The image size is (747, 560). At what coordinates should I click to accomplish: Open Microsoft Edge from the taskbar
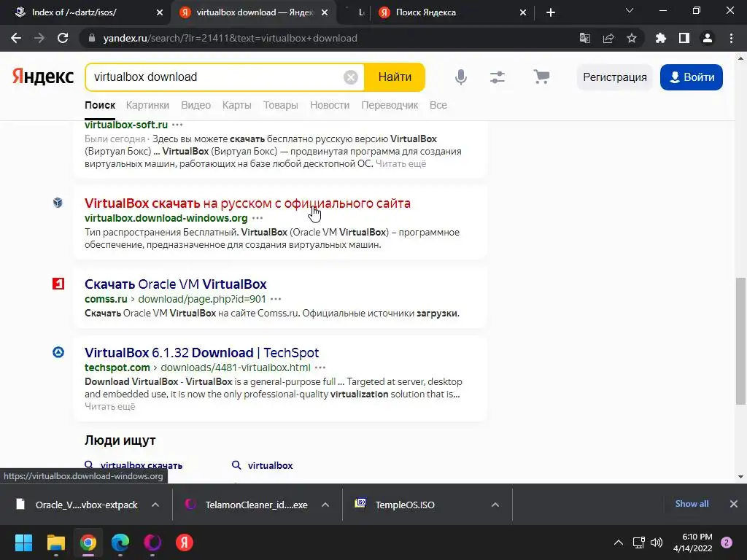(x=120, y=542)
